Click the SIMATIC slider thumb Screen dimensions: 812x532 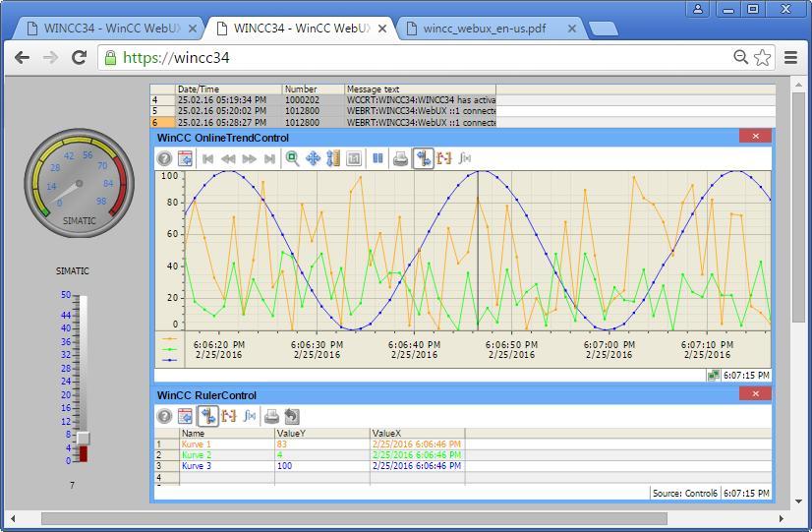pyautogui.click(x=83, y=439)
